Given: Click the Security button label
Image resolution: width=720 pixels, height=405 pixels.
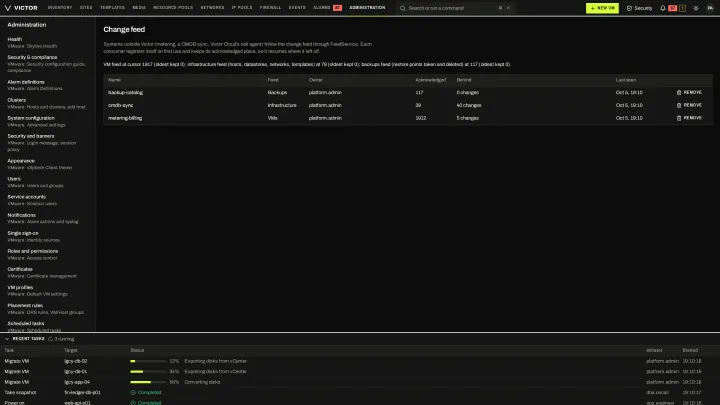Looking at the screenshot, I should 643,8.
